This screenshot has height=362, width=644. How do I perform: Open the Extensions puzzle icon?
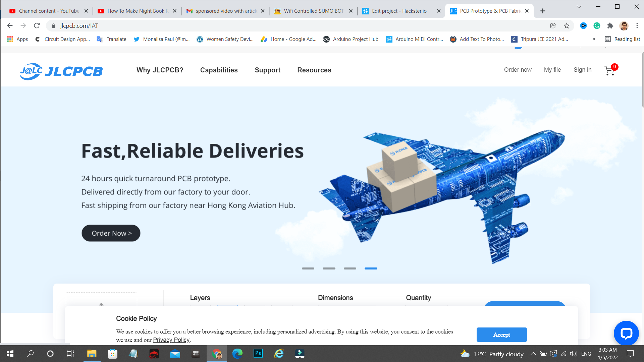610,26
